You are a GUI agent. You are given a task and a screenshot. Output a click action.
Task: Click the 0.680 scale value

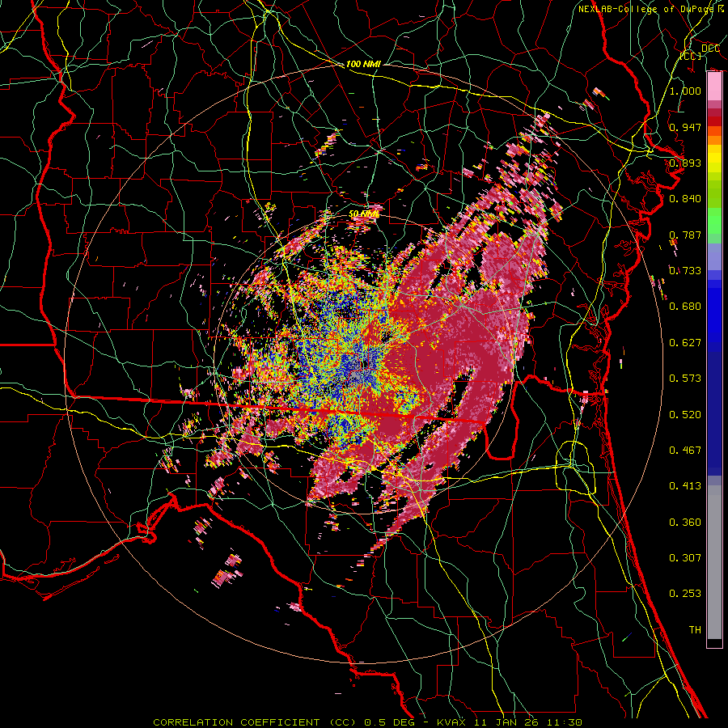pyautogui.click(x=685, y=307)
